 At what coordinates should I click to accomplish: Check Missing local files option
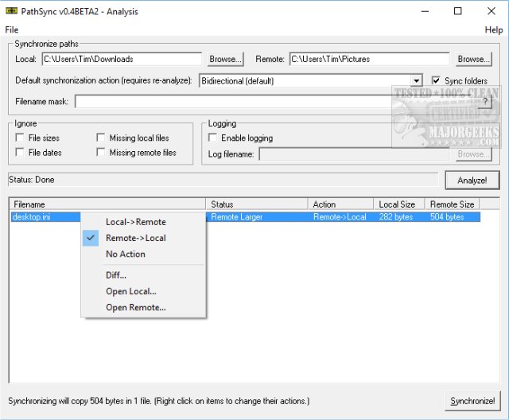tap(101, 138)
